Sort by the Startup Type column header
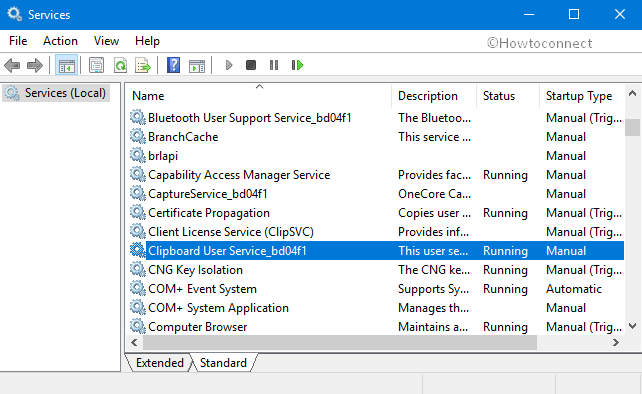 coord(582,96)
